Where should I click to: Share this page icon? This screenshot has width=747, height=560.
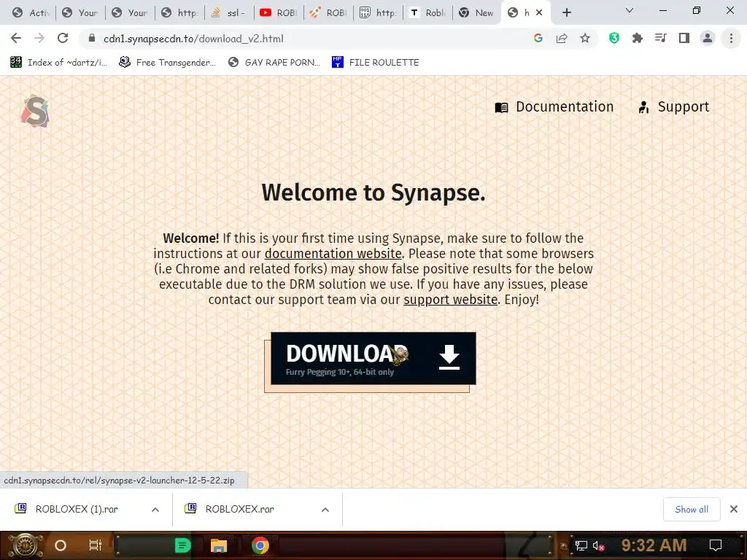point(562,38)
